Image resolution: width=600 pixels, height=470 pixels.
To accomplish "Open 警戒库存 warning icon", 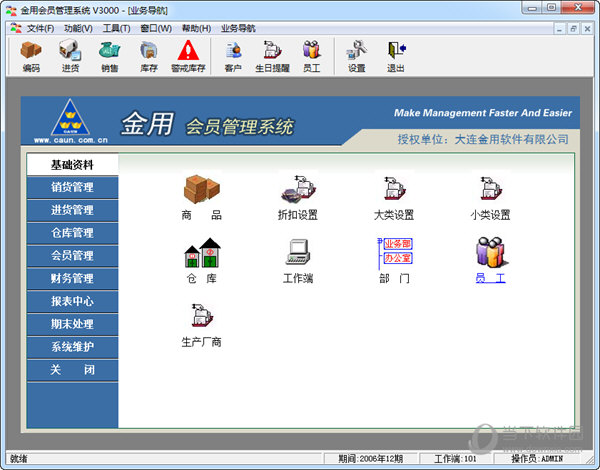I will click(x=188, y=56).
